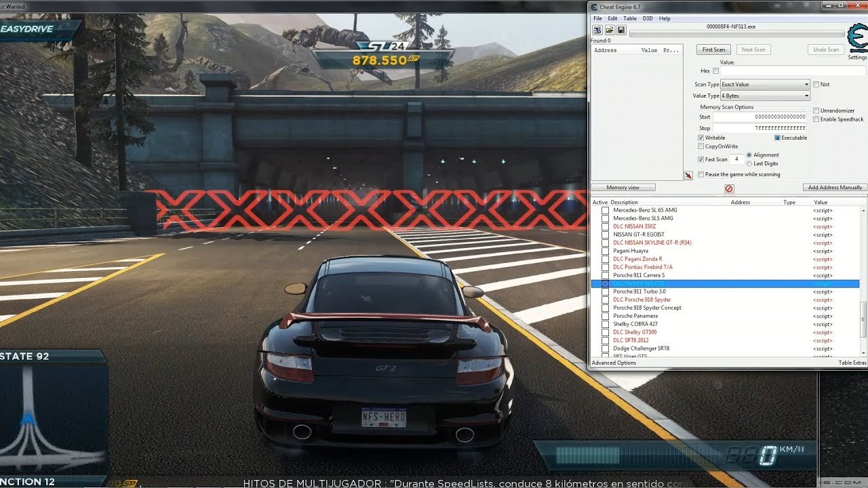Select the DLC NISSAN SKYLINE GT-R (R34) row
Screen dimensions: 868x488
tap(725, 243)
